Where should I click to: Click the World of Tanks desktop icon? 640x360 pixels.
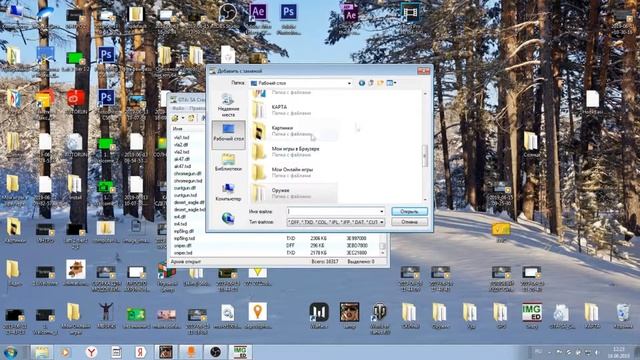click(x=380, y=318)
